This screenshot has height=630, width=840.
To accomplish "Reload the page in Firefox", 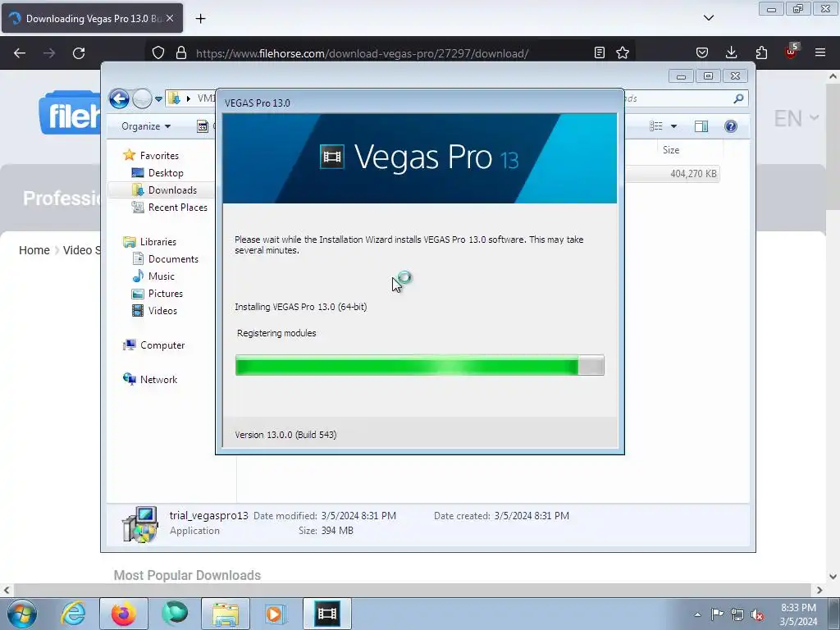I will click(x=79, y=53).
